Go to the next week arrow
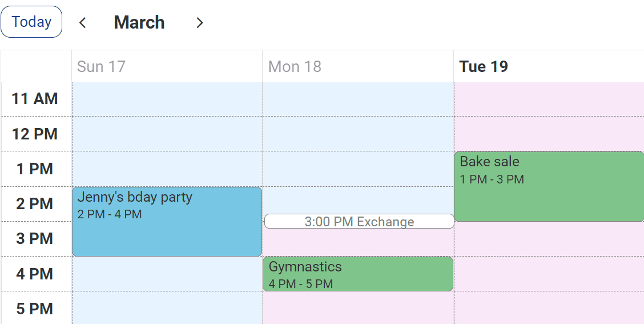The width and height of the screenshot is (644, 324). click(x=199, y=22)
